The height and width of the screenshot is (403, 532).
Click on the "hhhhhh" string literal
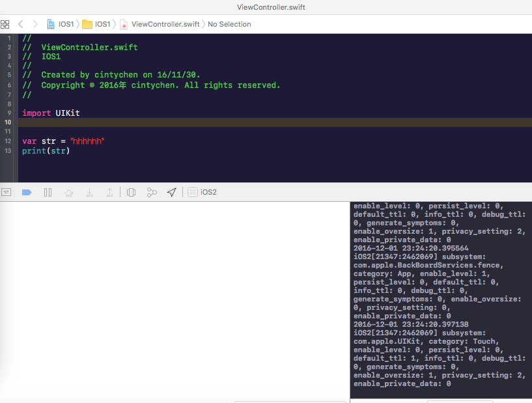point(87,141)
